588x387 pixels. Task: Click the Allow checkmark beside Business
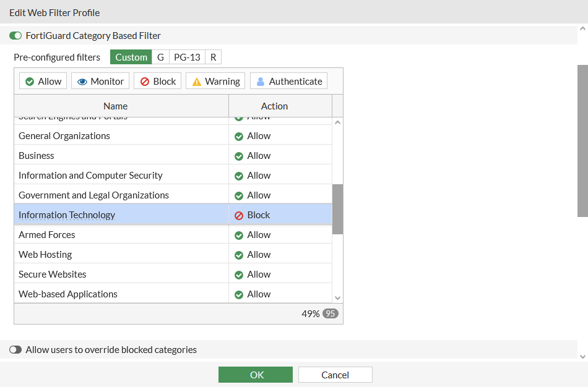240,155
